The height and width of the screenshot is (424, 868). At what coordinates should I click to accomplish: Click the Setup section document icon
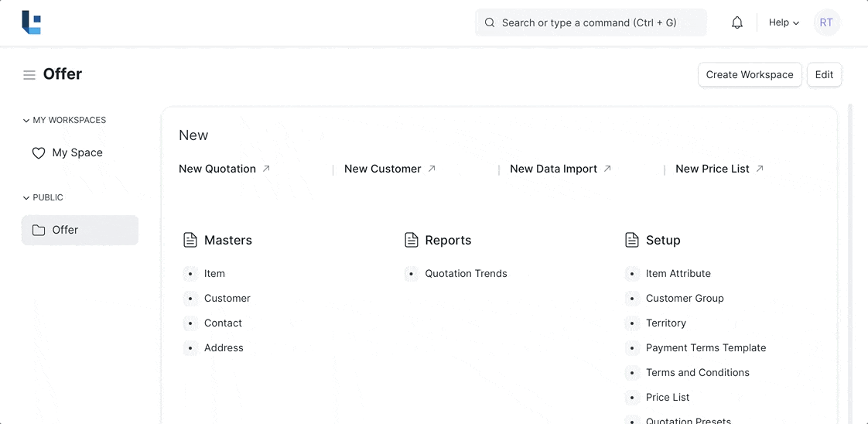(632, 240)
